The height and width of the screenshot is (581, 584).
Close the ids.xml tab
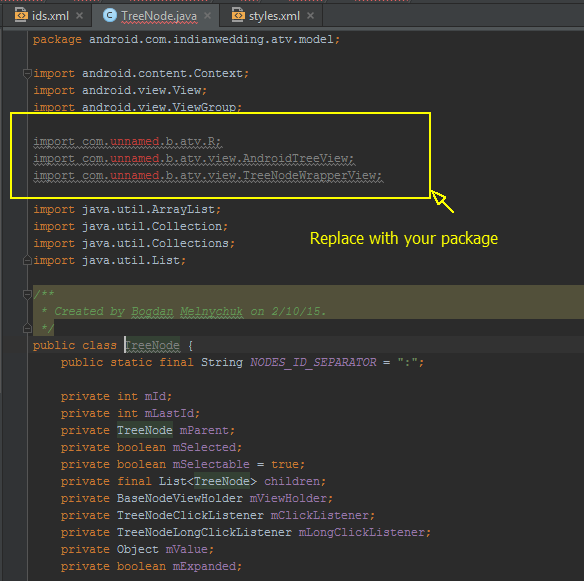tap(79, 16)
